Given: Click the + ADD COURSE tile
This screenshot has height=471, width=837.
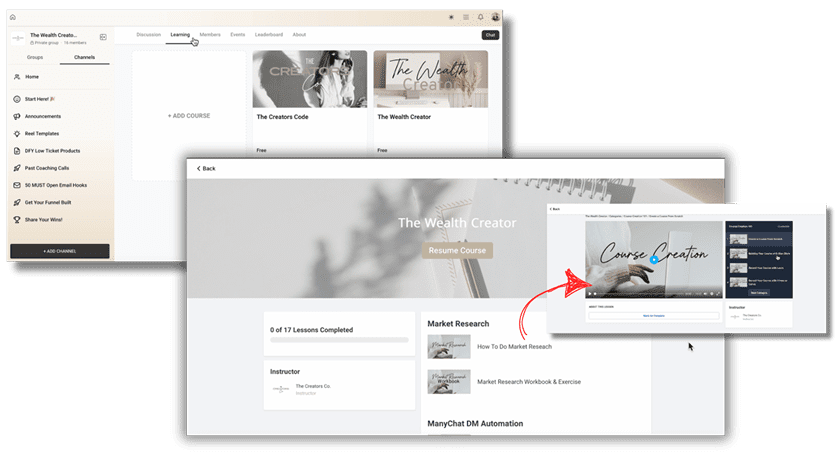Looking at the screenshot, I should click(189, 116).
